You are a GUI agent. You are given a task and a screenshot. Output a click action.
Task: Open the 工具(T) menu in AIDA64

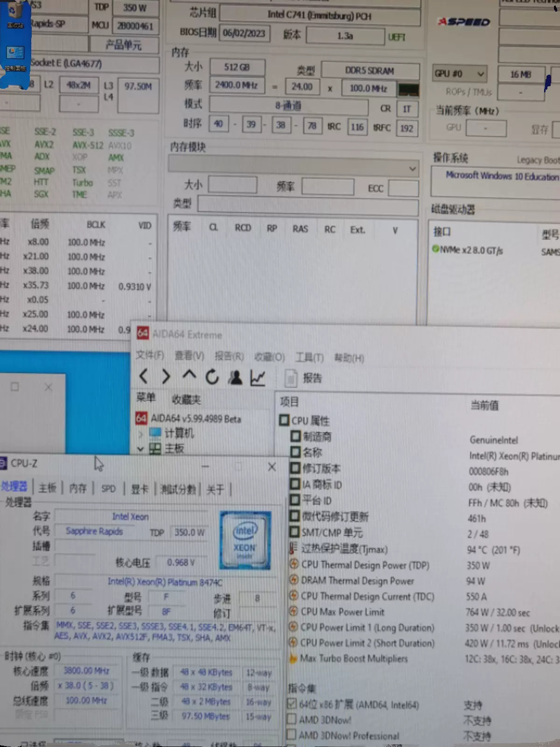[309, 358]
